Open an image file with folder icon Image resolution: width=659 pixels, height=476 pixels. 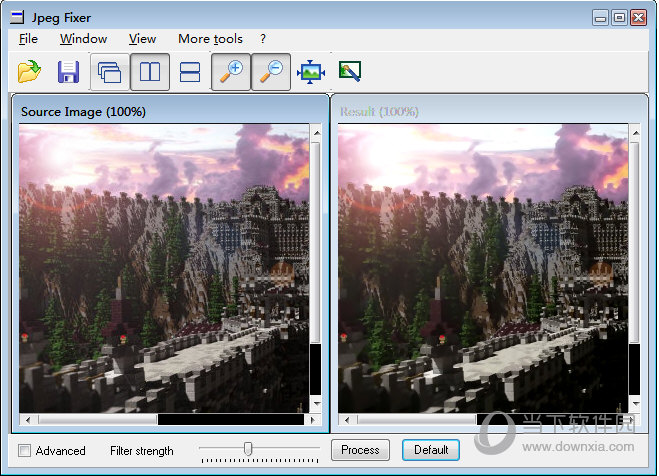point(29,71)
